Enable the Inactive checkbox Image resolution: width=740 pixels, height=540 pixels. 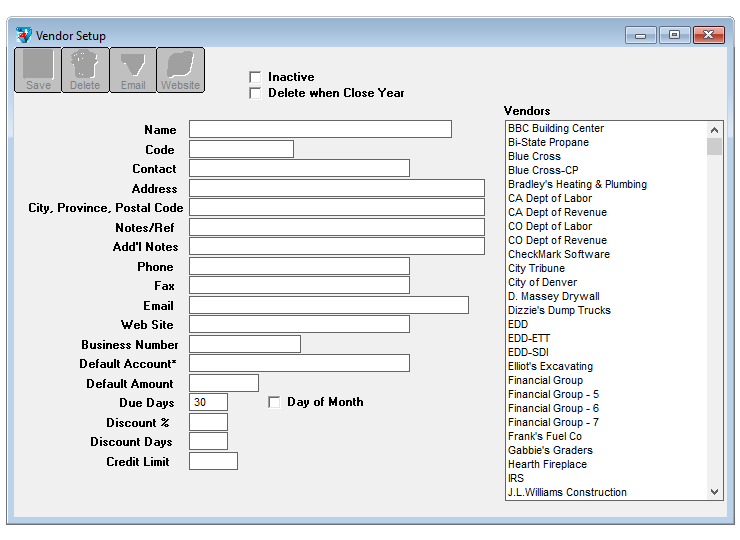pos(256,77)
